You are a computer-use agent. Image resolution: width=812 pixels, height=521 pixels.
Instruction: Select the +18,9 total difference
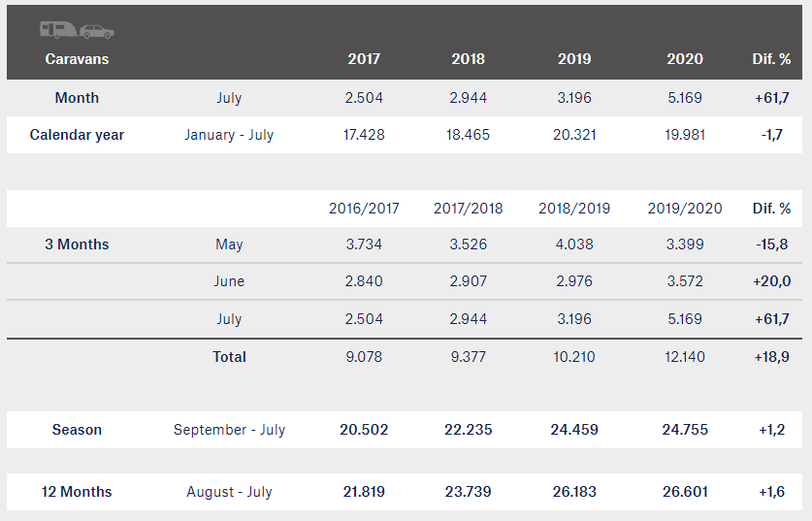[771, 357]
